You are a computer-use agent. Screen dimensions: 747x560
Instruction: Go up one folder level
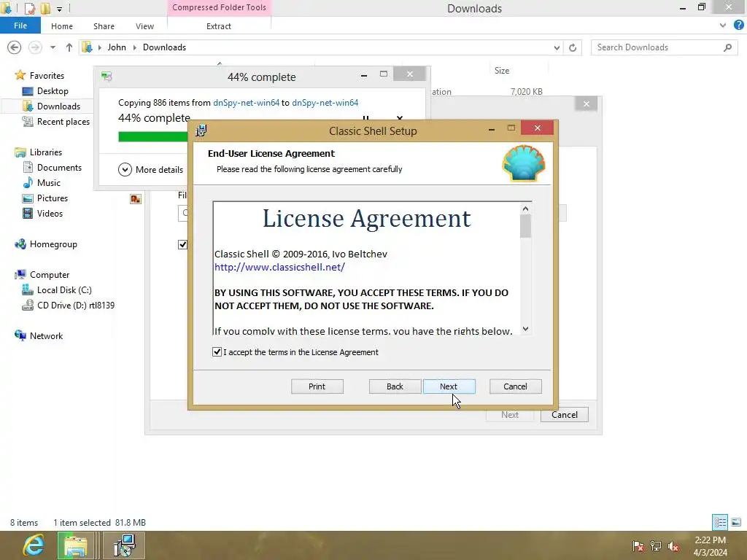[x=69, y=47]
